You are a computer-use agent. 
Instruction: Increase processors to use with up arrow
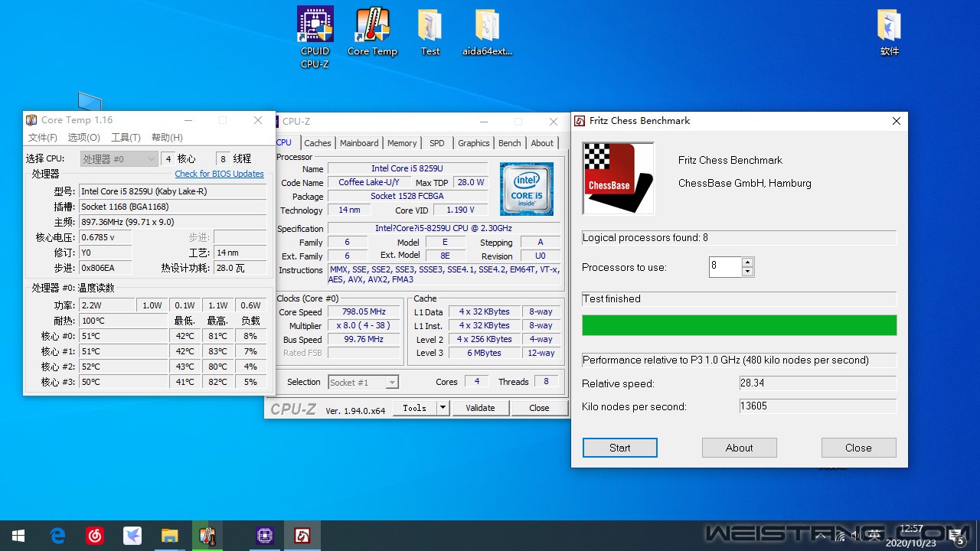point(748,262)
